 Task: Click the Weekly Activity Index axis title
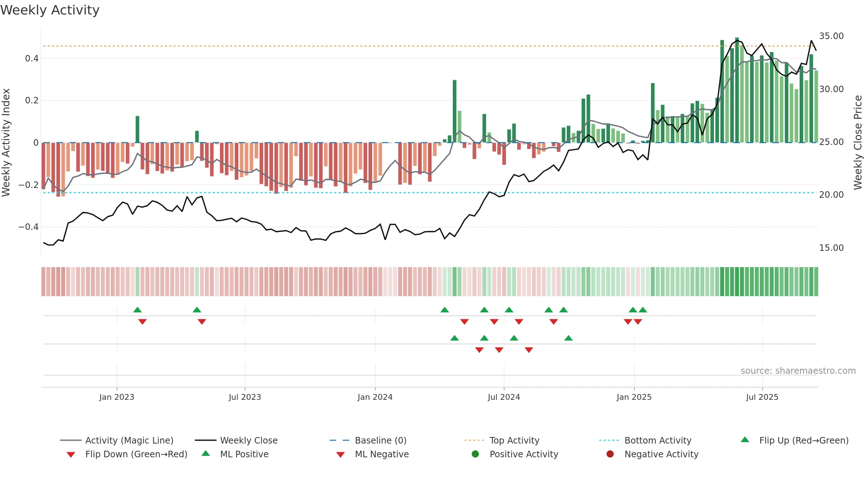click(x=6, y=142)
